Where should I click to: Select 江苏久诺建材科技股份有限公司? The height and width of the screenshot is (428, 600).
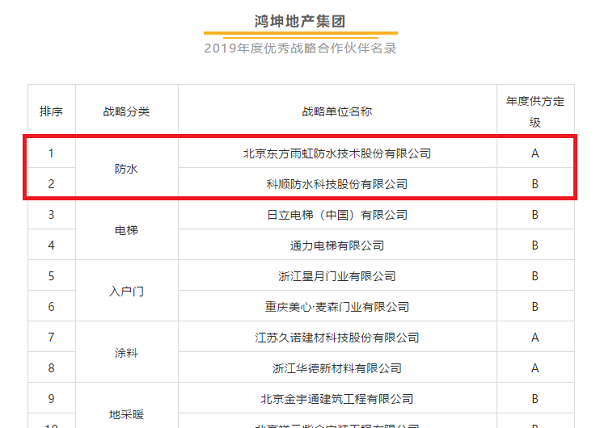point(337,338)
